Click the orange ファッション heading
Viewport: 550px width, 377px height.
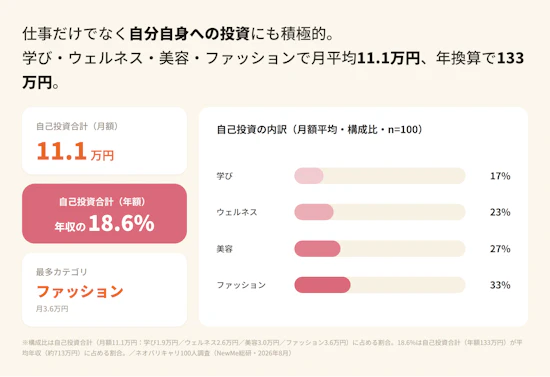[80, 291]
